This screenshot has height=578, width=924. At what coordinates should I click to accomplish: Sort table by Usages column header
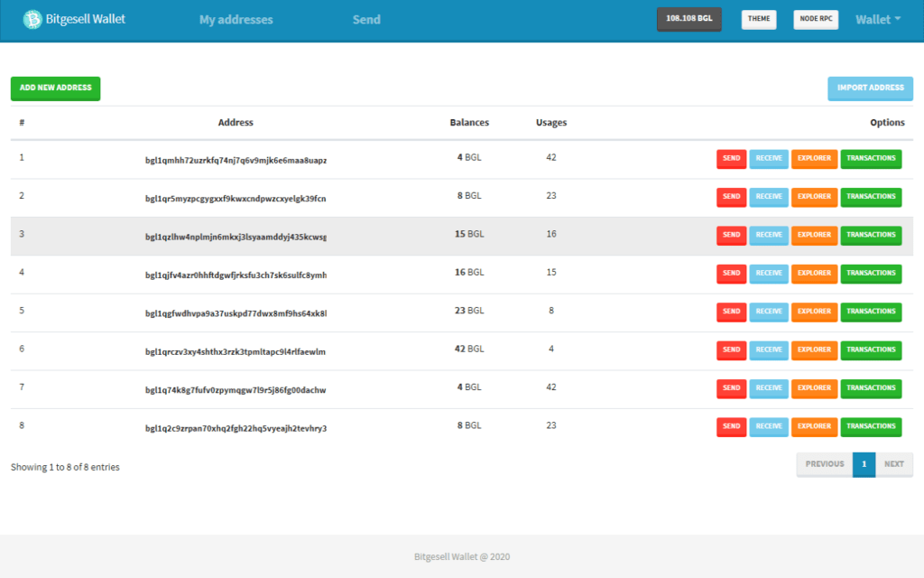click(551, 123)
